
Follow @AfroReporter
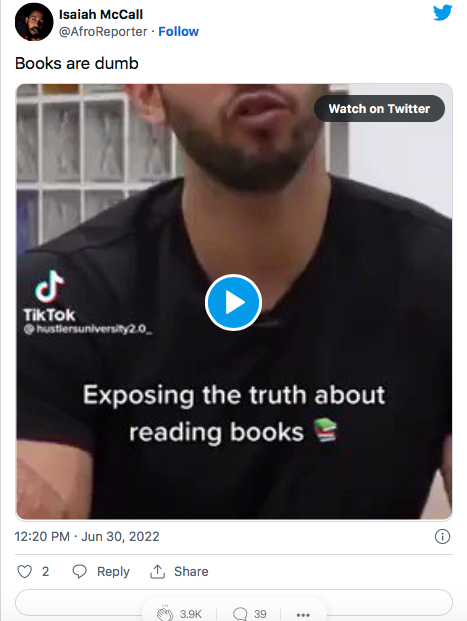tap(179, 31)
